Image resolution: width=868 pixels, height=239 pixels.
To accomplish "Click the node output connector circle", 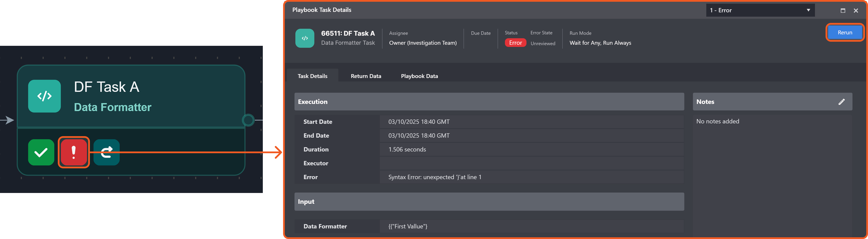I will tap(248, 120).
